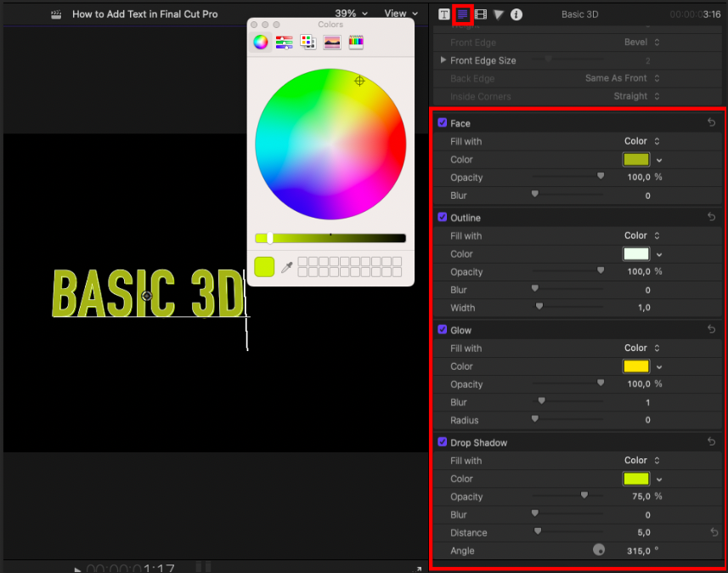Screen dimensions: 728x573
Task: Open the Front Edge Bevel dropdown
Action: 641,43
